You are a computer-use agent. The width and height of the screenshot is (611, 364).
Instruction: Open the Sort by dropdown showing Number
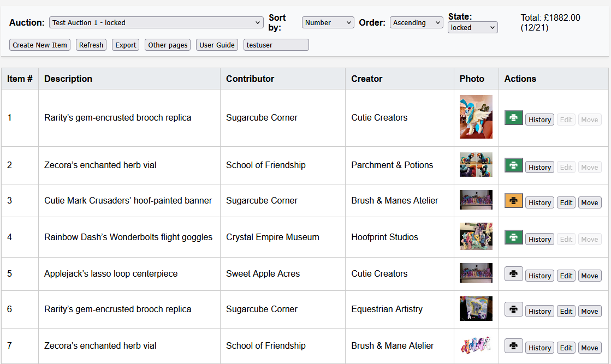[x=328, y=22]
